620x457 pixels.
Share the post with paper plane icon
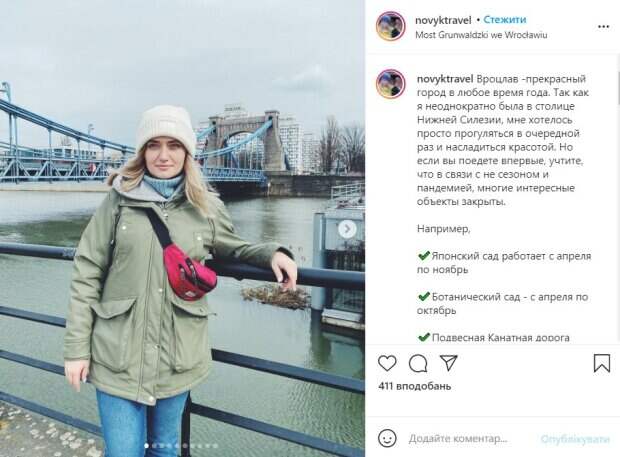pos(448,363)
